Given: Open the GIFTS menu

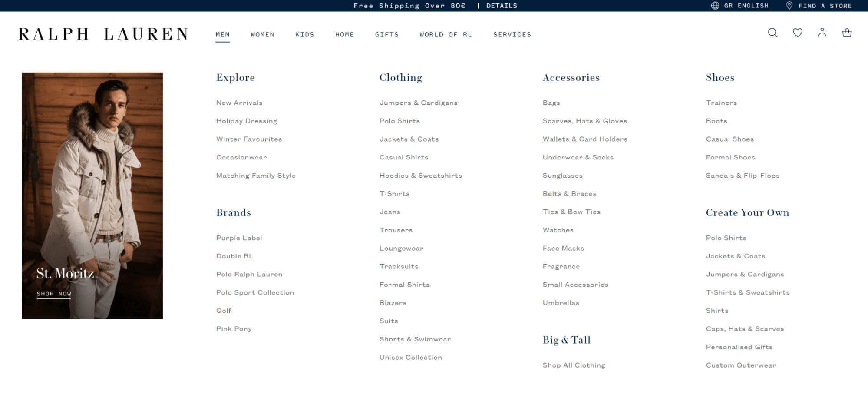Looking at the screenshot, I should click(x=386, y=34).
